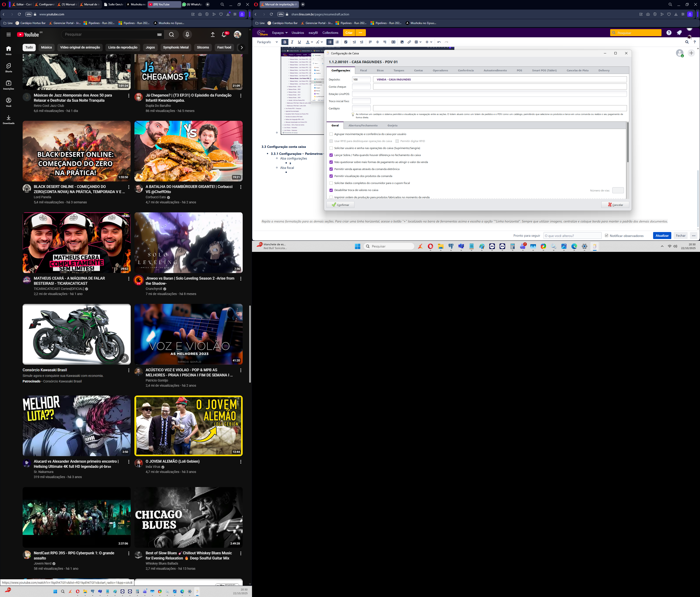
Task: Uncheck Notificar observadores checkbox
Action: pos(606,236)
